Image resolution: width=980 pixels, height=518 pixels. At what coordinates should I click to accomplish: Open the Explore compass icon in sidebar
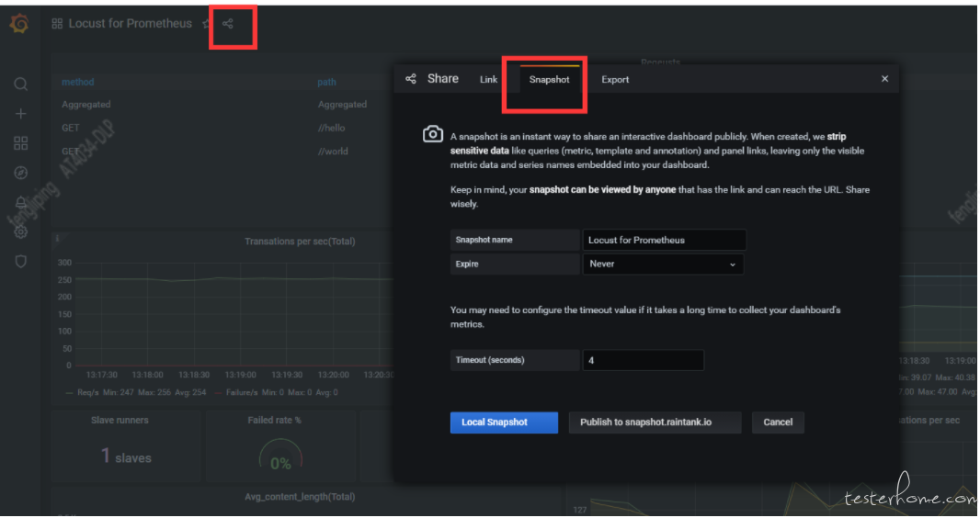point(20,173)
